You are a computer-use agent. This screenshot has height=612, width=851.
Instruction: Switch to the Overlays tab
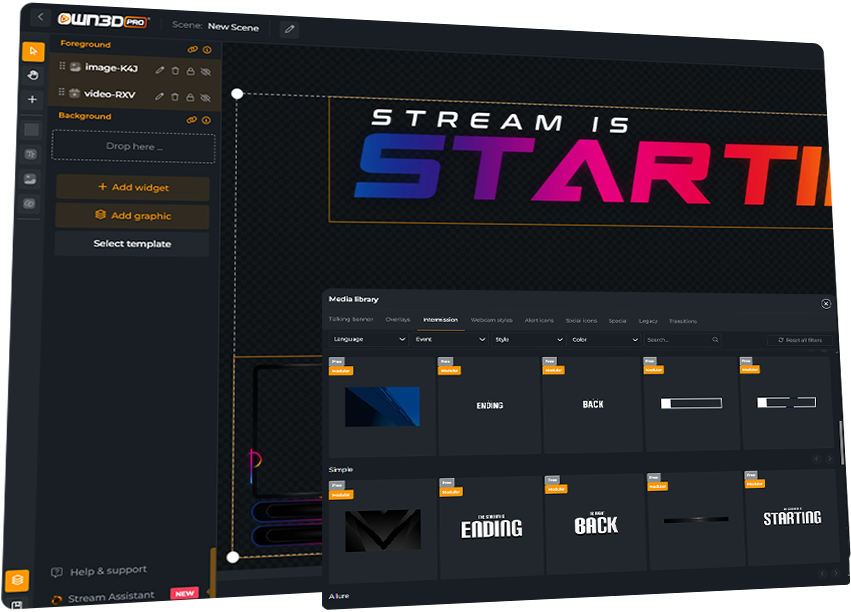tap(398, 320)
